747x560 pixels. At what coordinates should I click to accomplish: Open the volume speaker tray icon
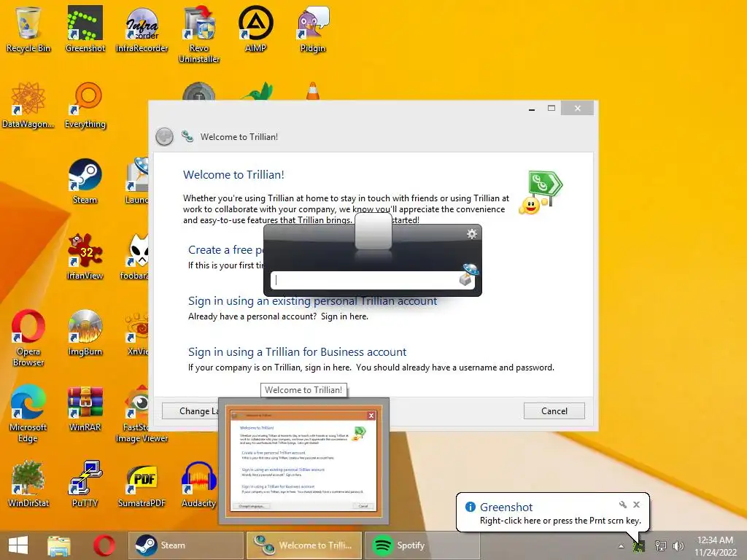tap(678, 545)
